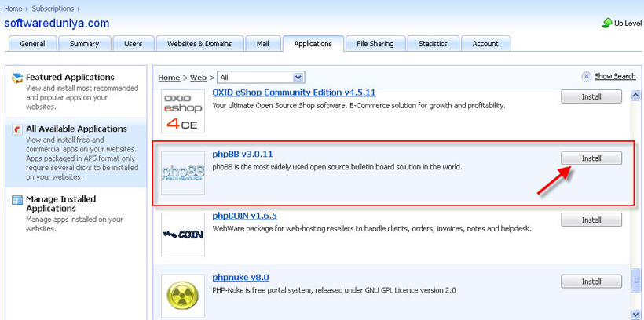Open the Websites & Domains tab
644x320 pixels.
199,43
